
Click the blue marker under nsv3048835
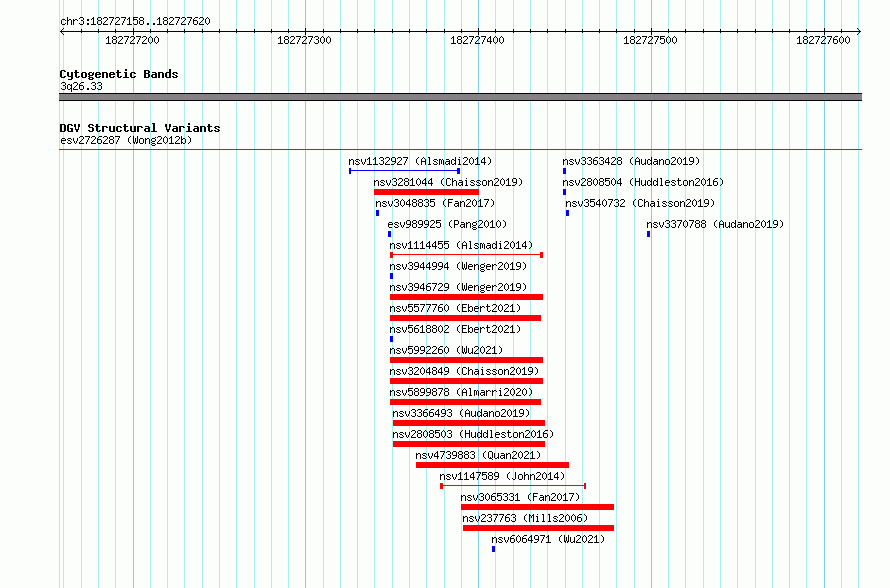(x=377, y=213)
